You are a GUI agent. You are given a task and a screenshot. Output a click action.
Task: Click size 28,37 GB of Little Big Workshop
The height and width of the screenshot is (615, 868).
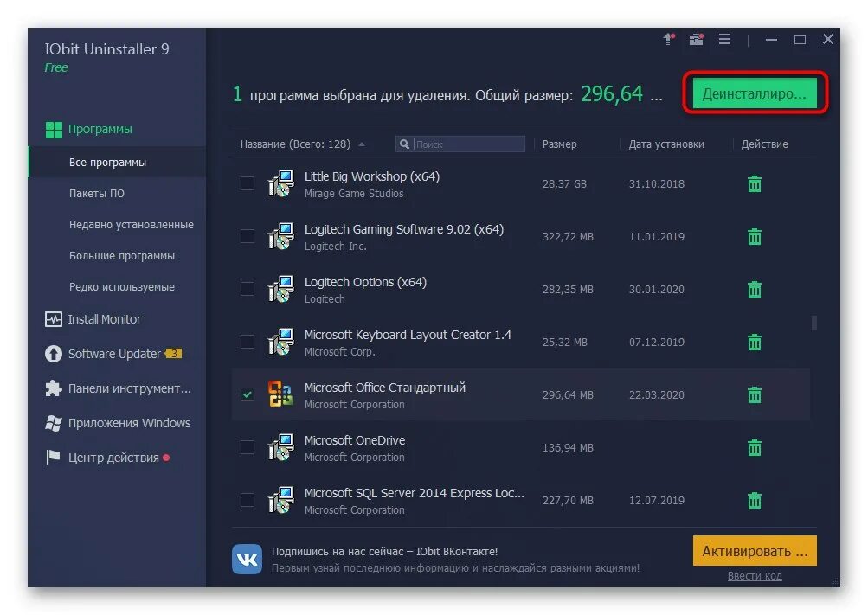pyautogui.click(x=564, y=183)
